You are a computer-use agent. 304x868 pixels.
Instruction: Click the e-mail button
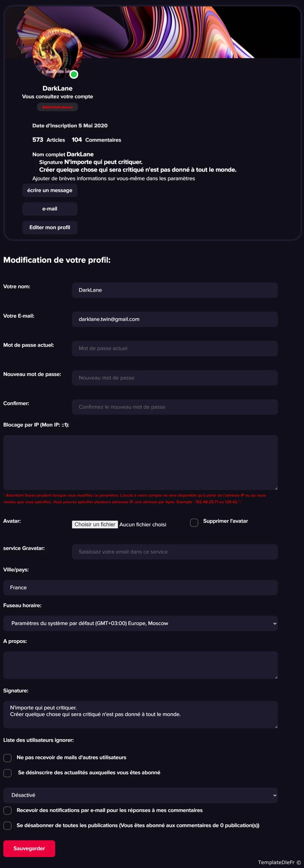[x=50, y=209]
